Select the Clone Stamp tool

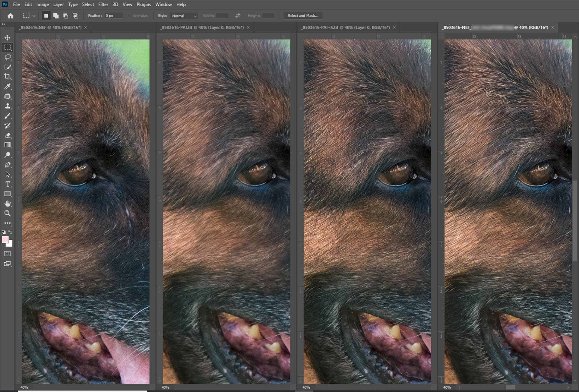8,106
